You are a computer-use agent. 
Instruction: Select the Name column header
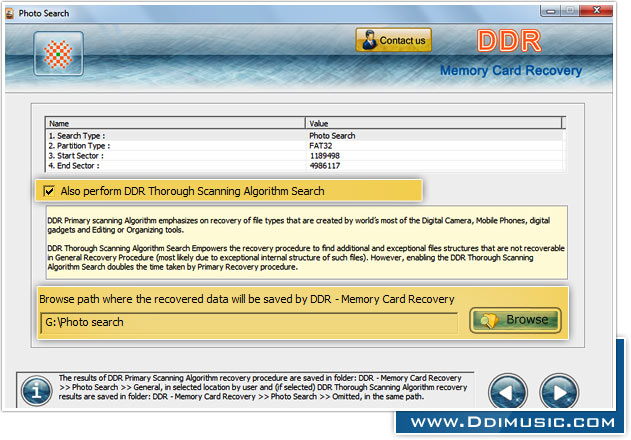(x=175, y=123)
